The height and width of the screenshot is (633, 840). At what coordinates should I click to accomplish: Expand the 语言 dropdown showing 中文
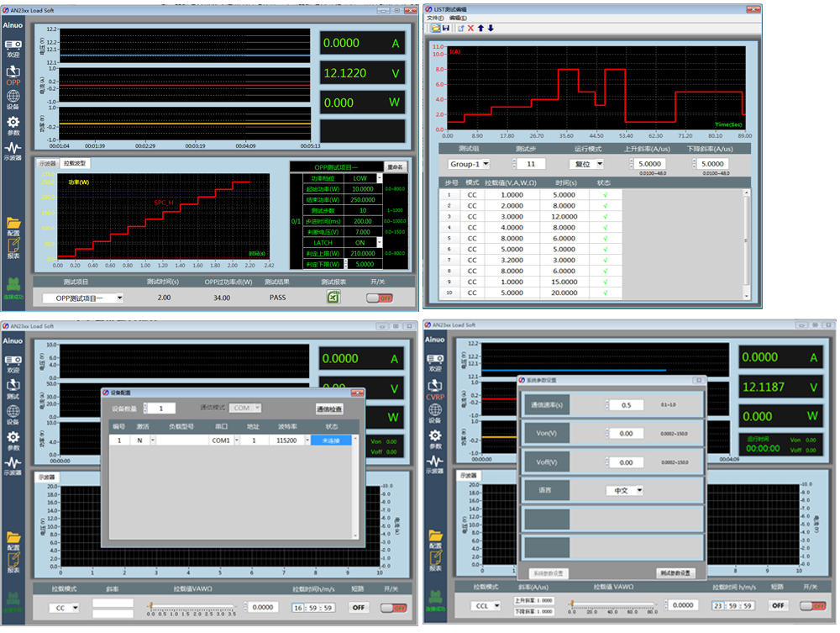click(x=625, y=490)
